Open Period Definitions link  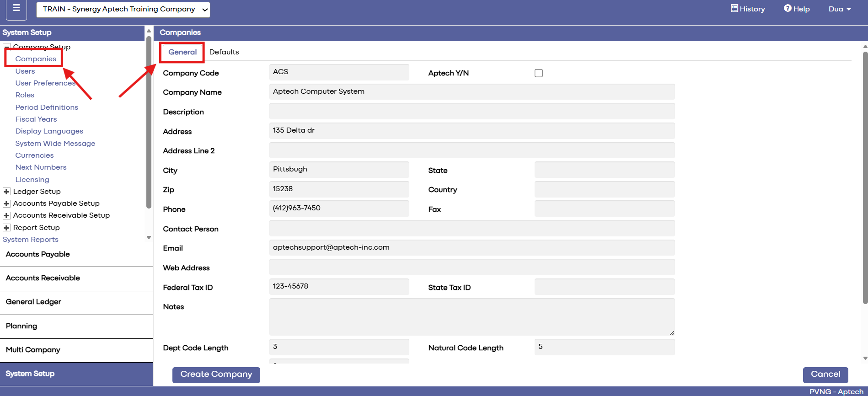[47, 107]
